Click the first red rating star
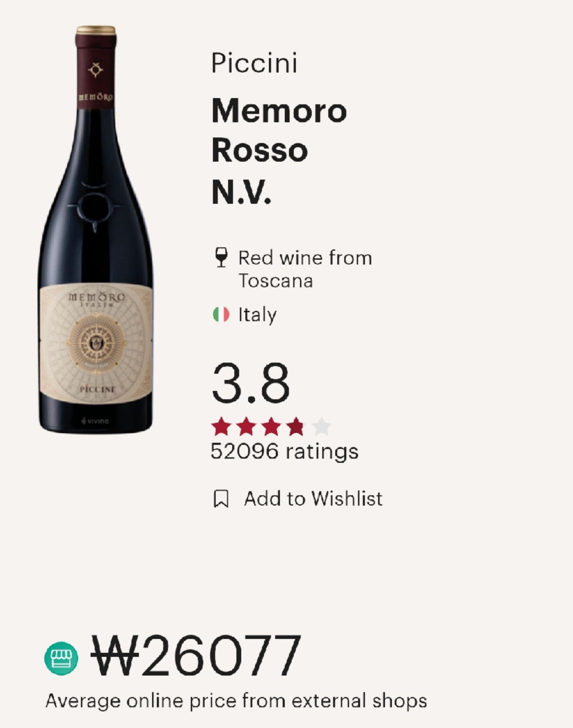The width and height of the screenshot is (573, 728). [x=221, y=426]
